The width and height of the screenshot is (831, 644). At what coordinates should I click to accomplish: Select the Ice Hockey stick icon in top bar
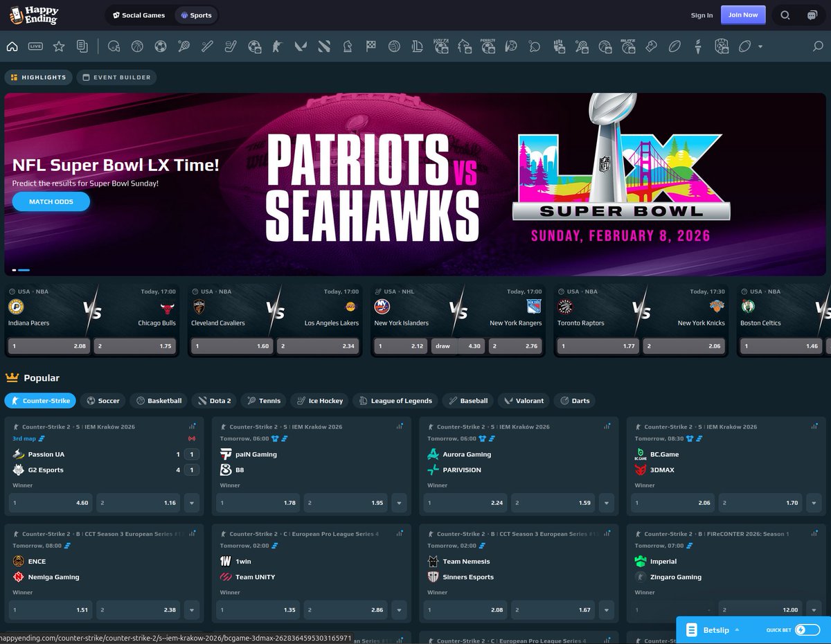[231, 46]
